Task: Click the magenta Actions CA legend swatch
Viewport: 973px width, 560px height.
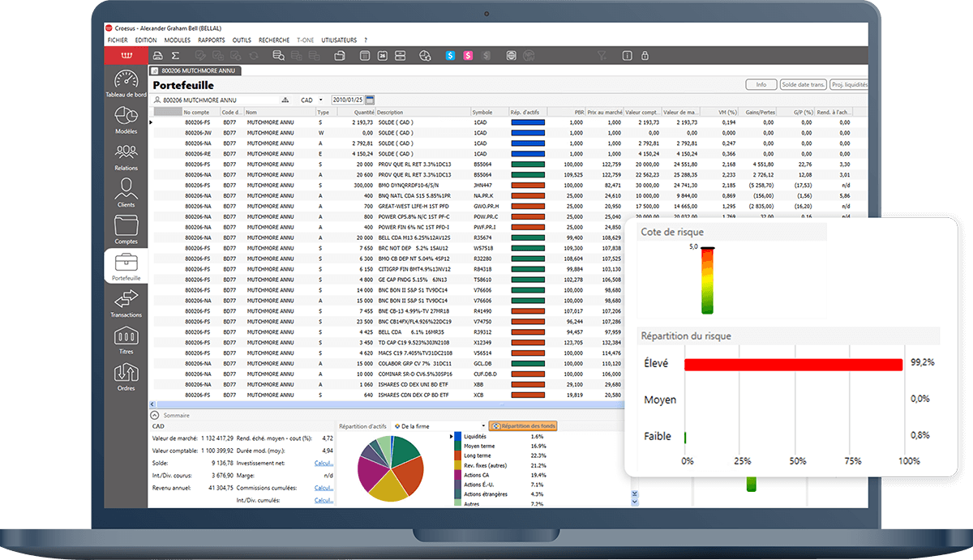Action: 457,475
